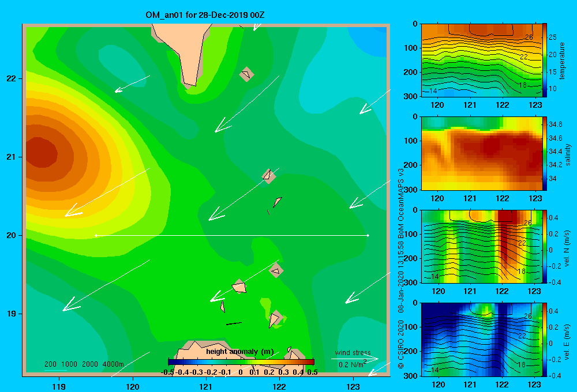
Task: Click longitude '122' under the salinity panel
Action: click(503, 198)
